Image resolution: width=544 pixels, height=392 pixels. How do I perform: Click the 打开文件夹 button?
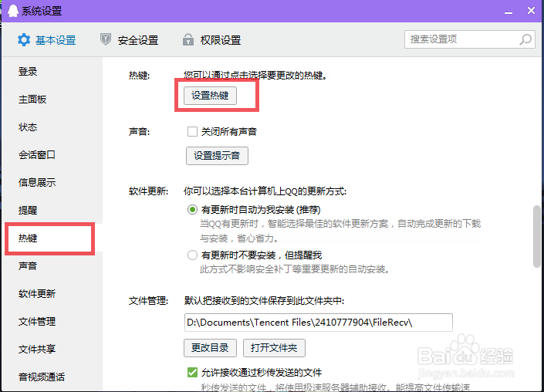point(274,348)
